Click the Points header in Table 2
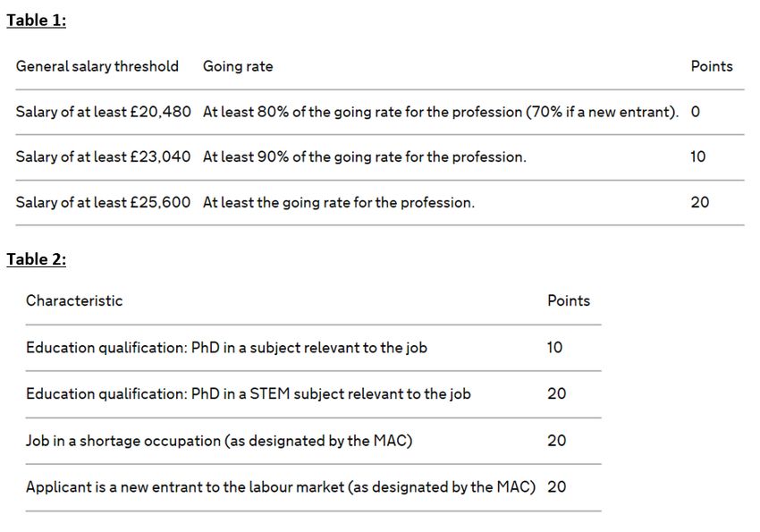 click(x=568, y=300)
